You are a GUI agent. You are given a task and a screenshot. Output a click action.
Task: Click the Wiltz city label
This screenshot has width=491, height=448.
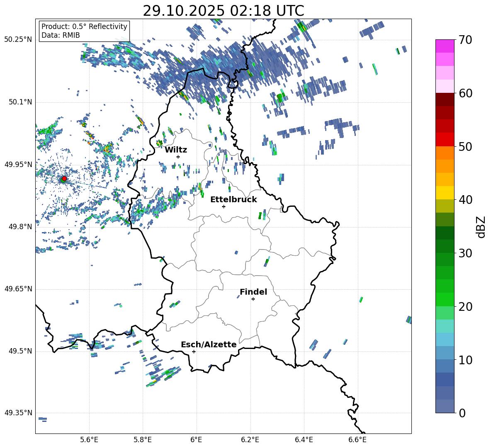click(176, 150)
